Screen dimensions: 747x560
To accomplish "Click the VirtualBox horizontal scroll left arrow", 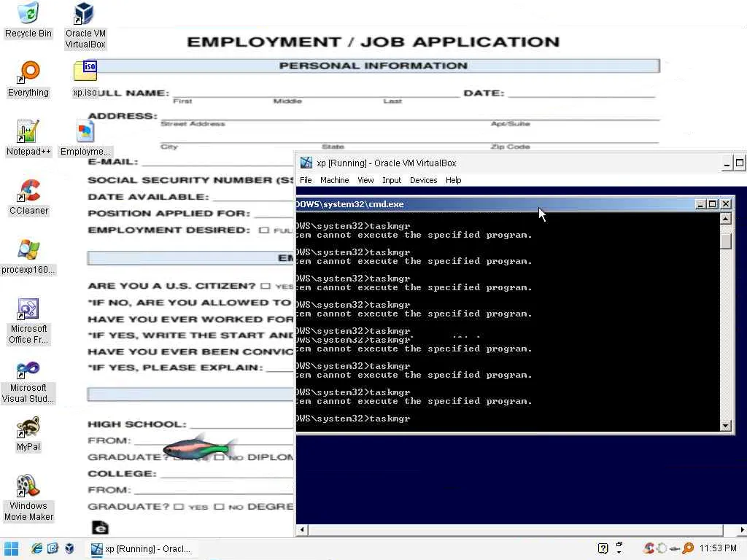I will point(302,529).
